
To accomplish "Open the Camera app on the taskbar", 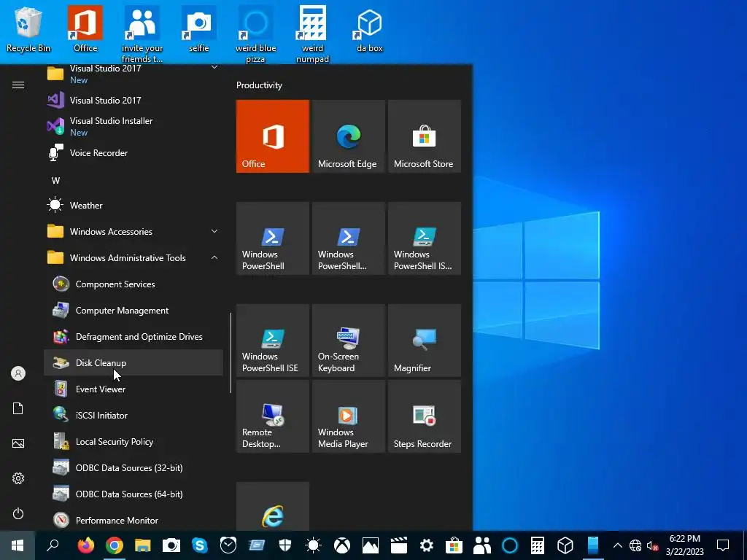I will coord(171,545).
